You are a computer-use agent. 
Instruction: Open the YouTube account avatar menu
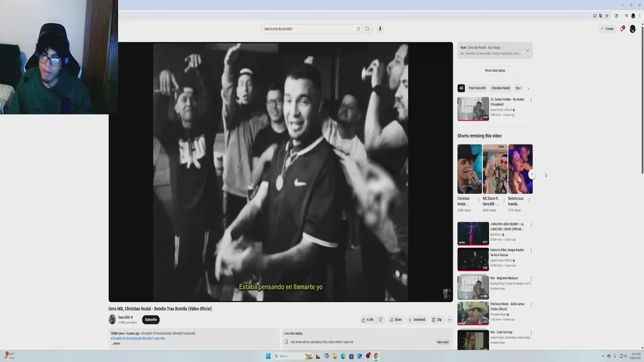[632, 29]
